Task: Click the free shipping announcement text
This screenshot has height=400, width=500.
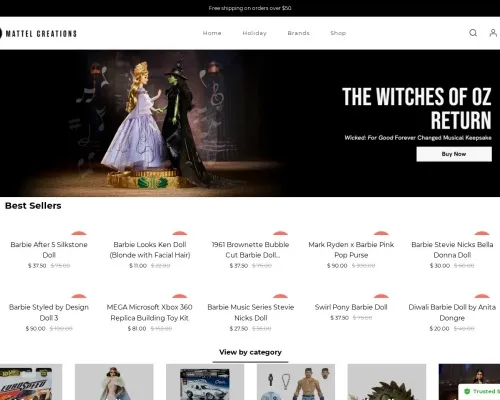Action: (x=250, y=8)
